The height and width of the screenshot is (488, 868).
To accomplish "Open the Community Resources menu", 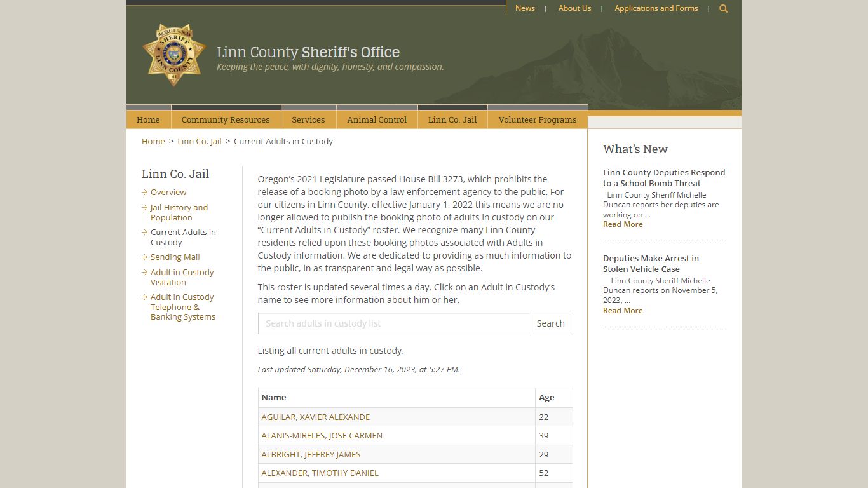I will click(226, 119).
